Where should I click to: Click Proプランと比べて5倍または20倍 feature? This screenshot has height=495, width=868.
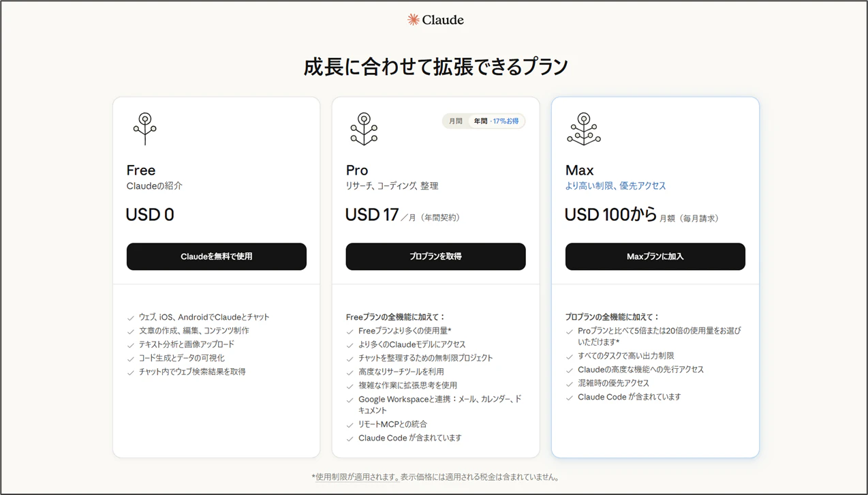point(660,336)
